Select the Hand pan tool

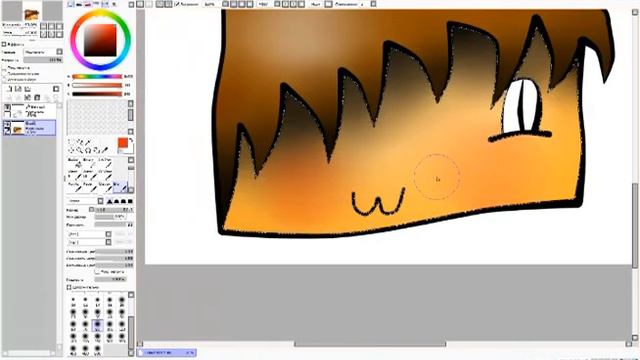click(x=96, y=150)
